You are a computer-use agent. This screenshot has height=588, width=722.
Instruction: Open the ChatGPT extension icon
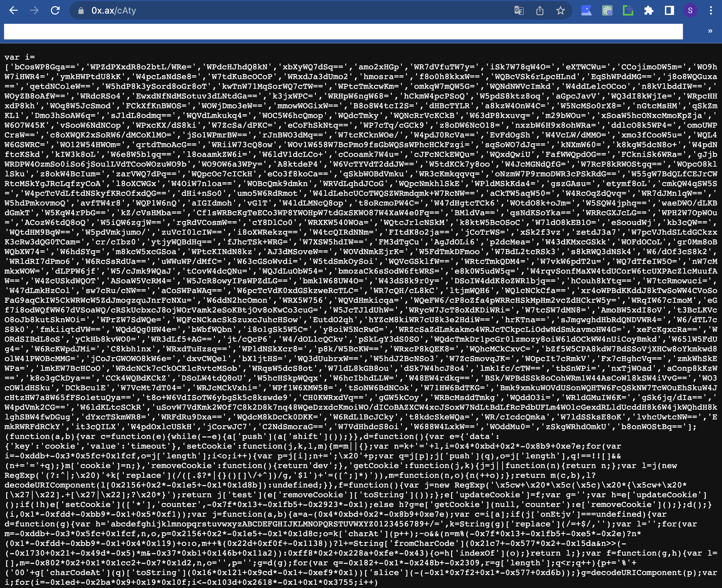[607, 11]
